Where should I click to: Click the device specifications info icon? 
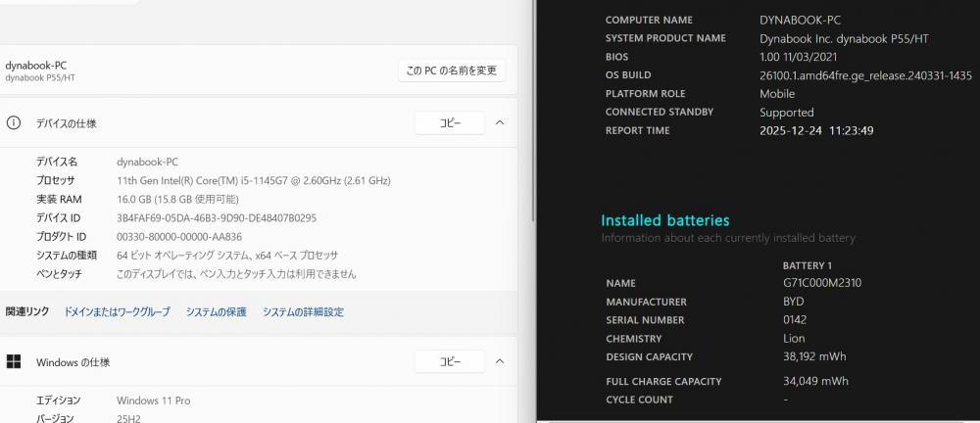tap(13, 123)
